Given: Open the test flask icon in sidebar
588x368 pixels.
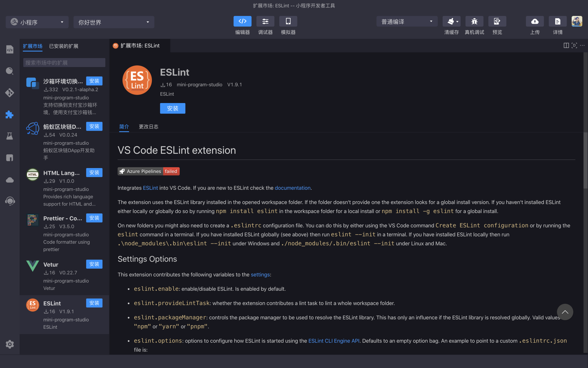Looking at the screenshot, I should click(10, 136).
